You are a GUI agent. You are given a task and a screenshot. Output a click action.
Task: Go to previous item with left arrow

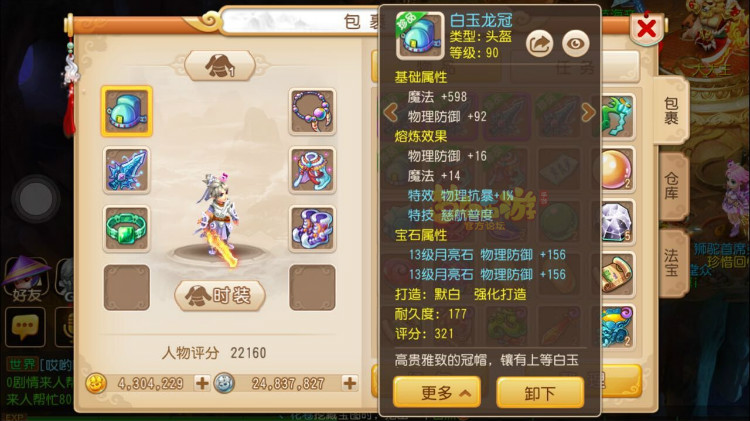pyautogui.click(x=391, y=113)
